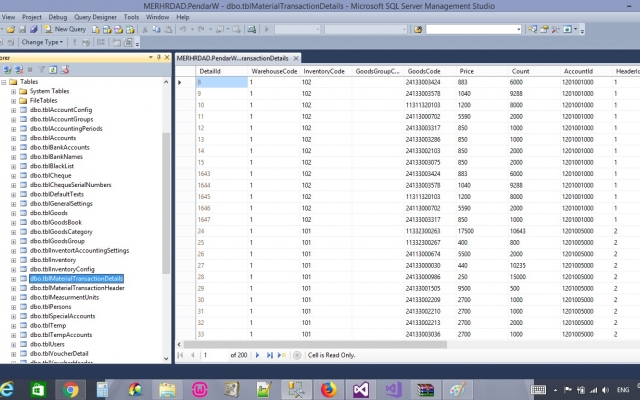Click the DetailId column header
Viewport: 640px width, 400px height.
tap(222, 71)
